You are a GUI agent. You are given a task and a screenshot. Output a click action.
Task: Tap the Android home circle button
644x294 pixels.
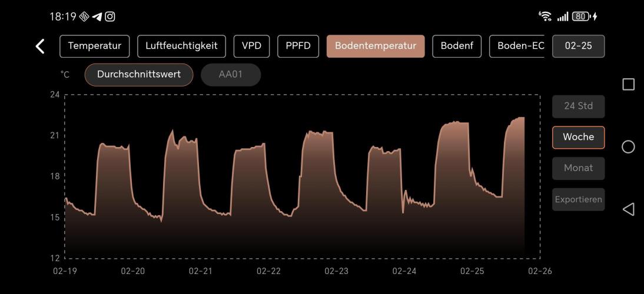(628, 146)
